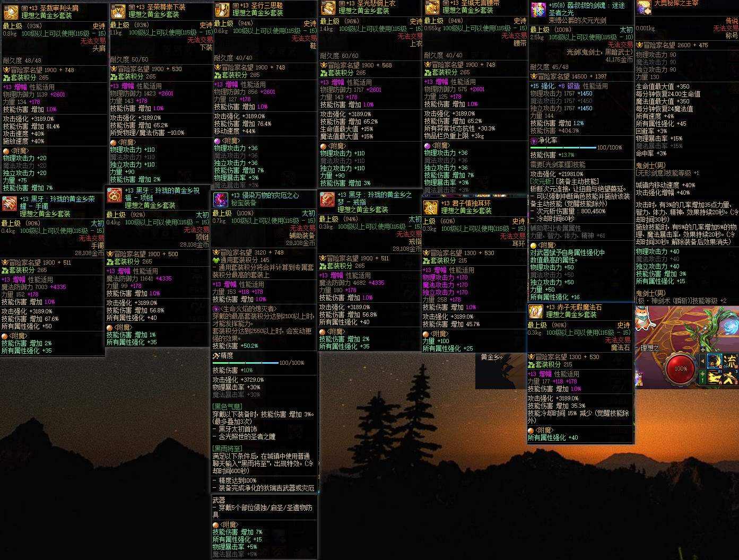Image resolution: width=739 pixels, height=560 pixels.
Task: Click the 圣裁审判头肩 shoulder item icon
Action: [11, 13]
